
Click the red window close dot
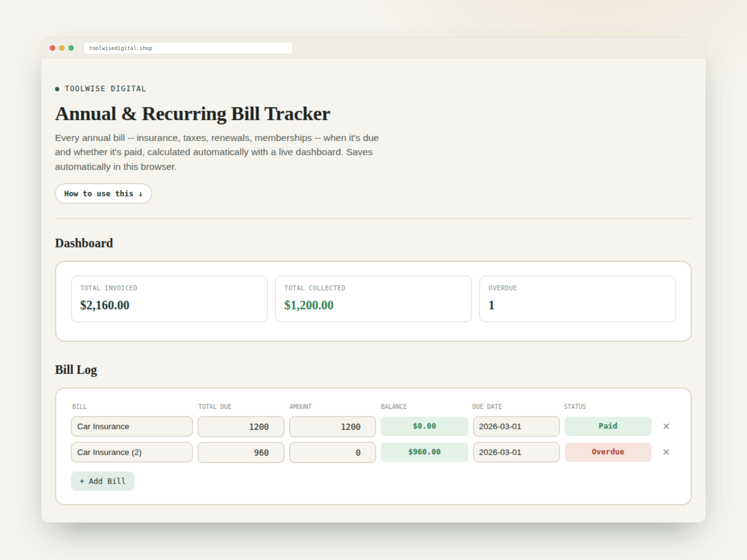point(53,48)
